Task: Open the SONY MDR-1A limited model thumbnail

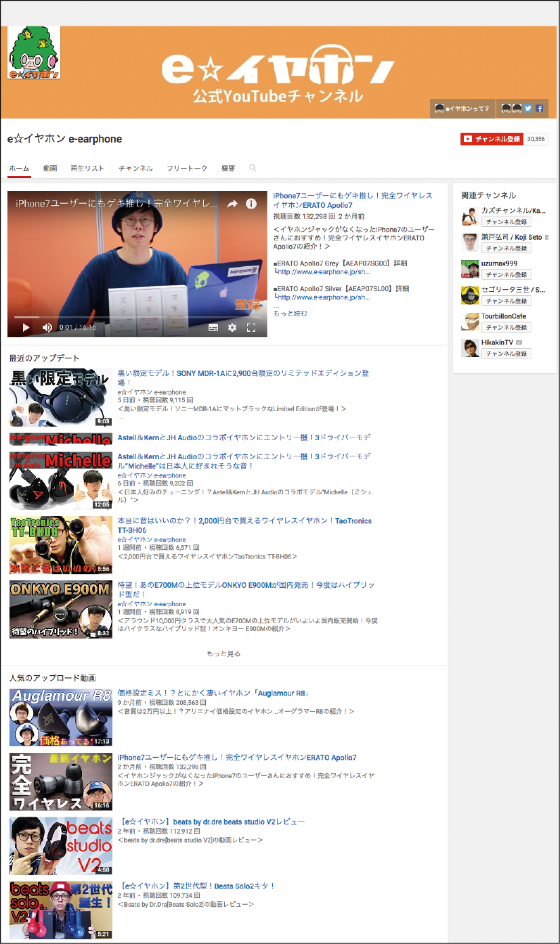Action: tap(61, 398)
